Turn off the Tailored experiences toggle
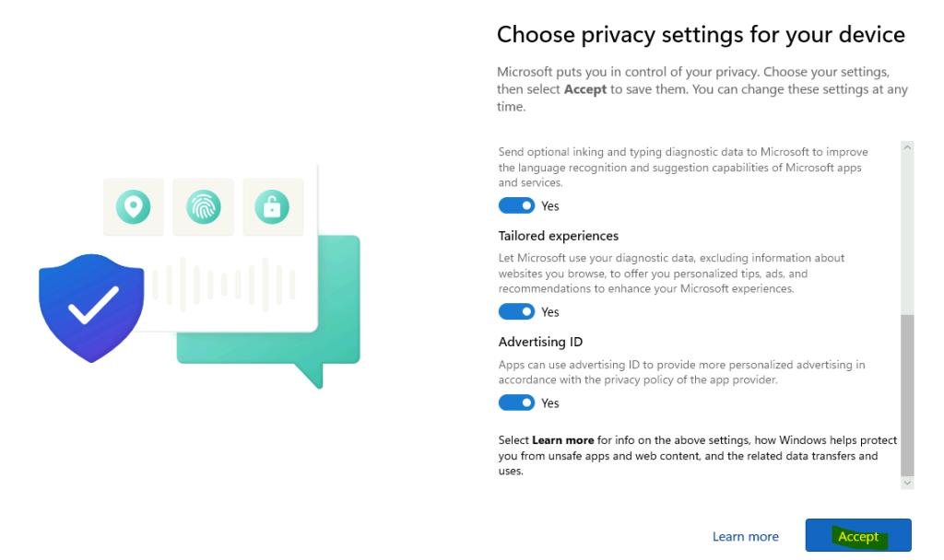 (x=516, y=311)
